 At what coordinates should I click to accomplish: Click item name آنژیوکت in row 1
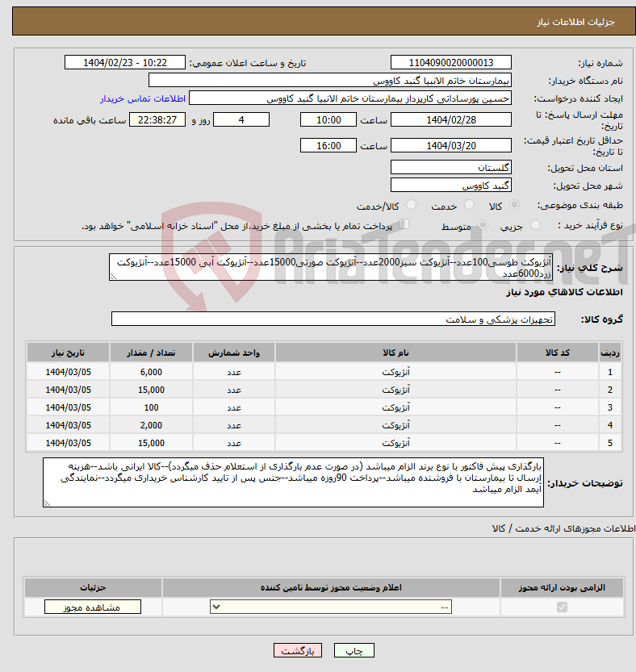click(395, 372)
